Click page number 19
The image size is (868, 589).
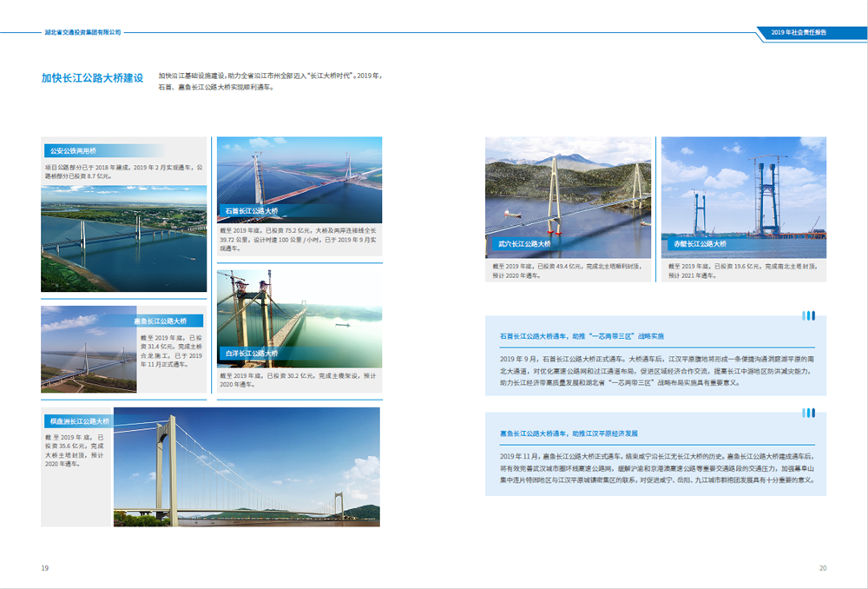pyautogui.click(x=44, y=568)
